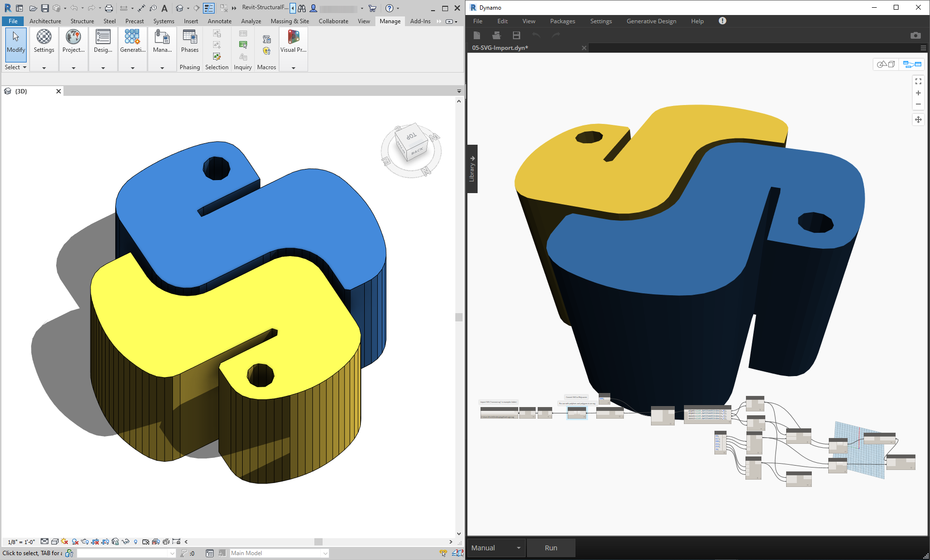930x560 pixels.
Task: Open the Generative Design menu
Action: (x=651, y=21)
